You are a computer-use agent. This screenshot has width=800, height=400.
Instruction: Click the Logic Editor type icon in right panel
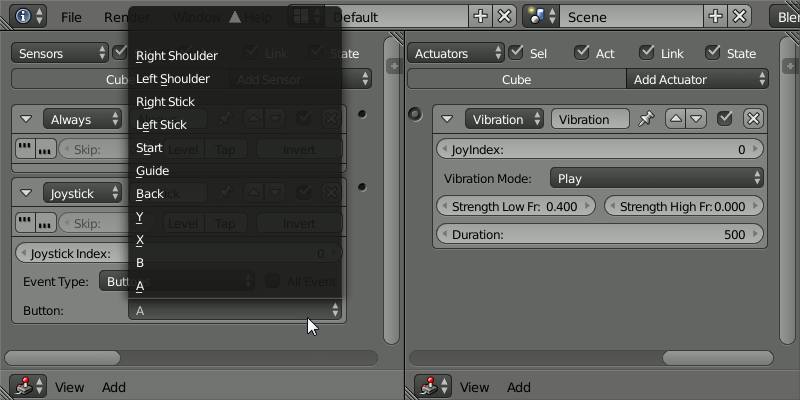click(432, 386)
